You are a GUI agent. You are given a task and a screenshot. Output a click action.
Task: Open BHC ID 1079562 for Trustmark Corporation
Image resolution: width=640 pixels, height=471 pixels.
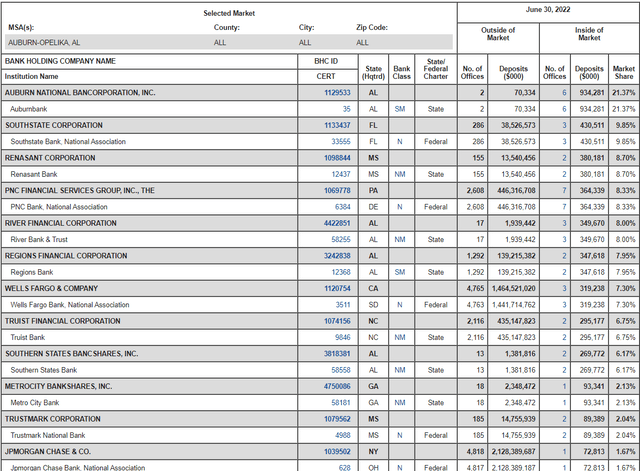337,419
